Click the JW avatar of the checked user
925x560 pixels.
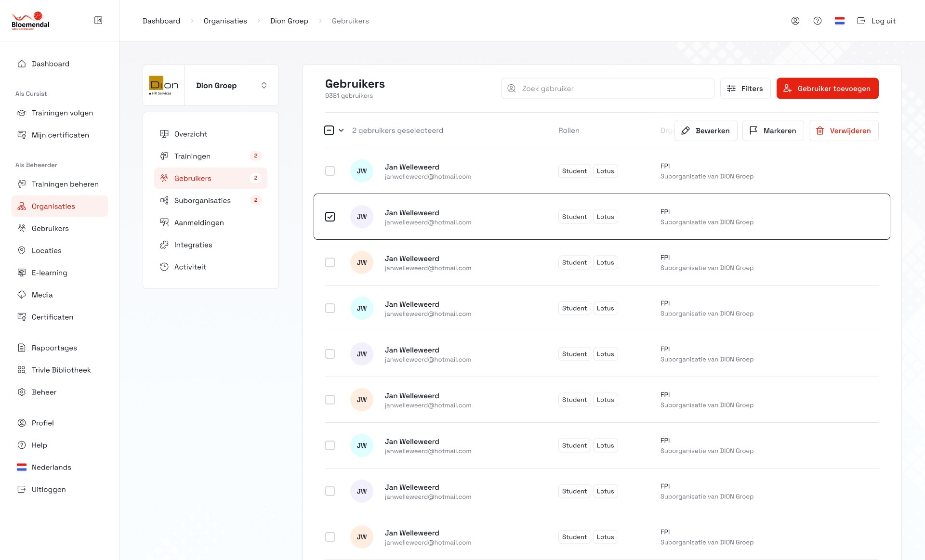pyautogui.click(x=362, y=217)
